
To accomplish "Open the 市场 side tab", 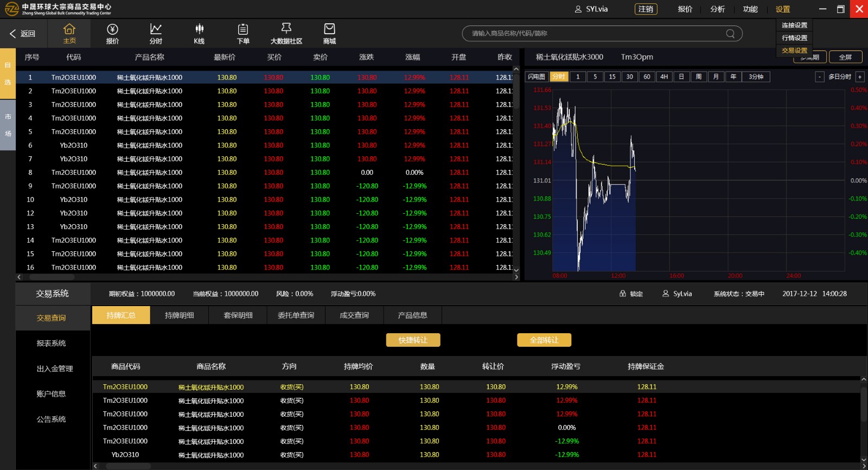I will pyautogui.click(x=8, y=125).
